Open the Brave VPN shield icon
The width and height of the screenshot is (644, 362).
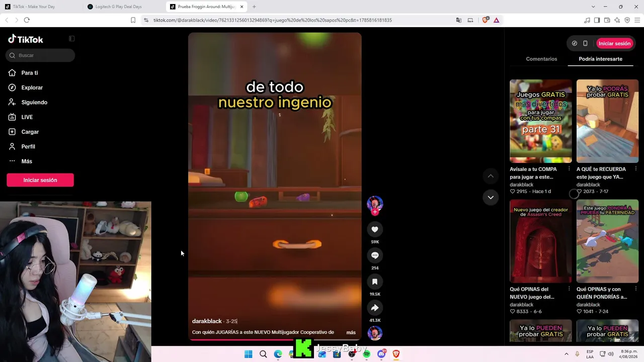(627, 20)
